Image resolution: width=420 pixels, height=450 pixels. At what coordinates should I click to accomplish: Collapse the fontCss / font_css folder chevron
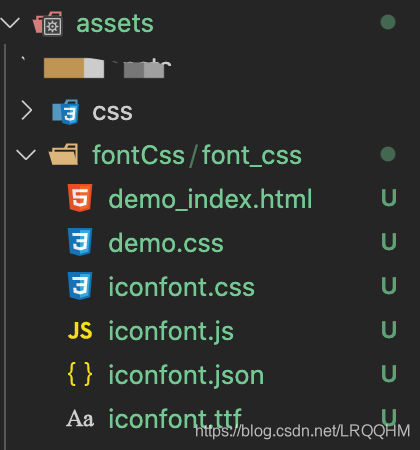pos(26,155)
